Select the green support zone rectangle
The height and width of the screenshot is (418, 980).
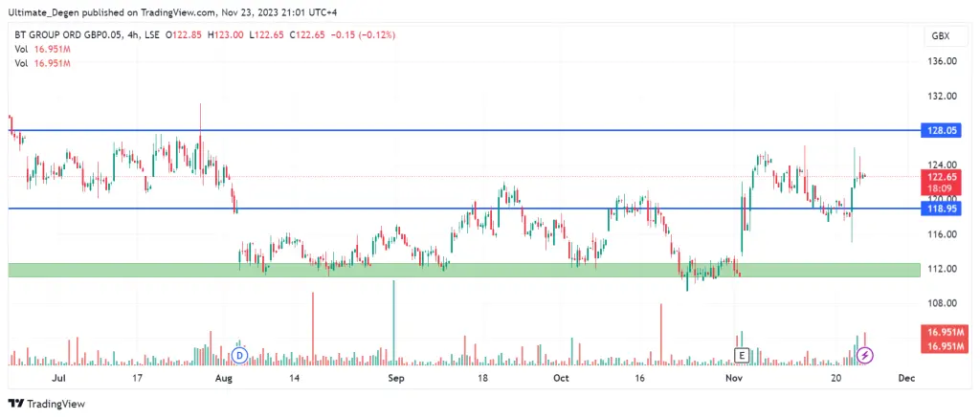464,270
